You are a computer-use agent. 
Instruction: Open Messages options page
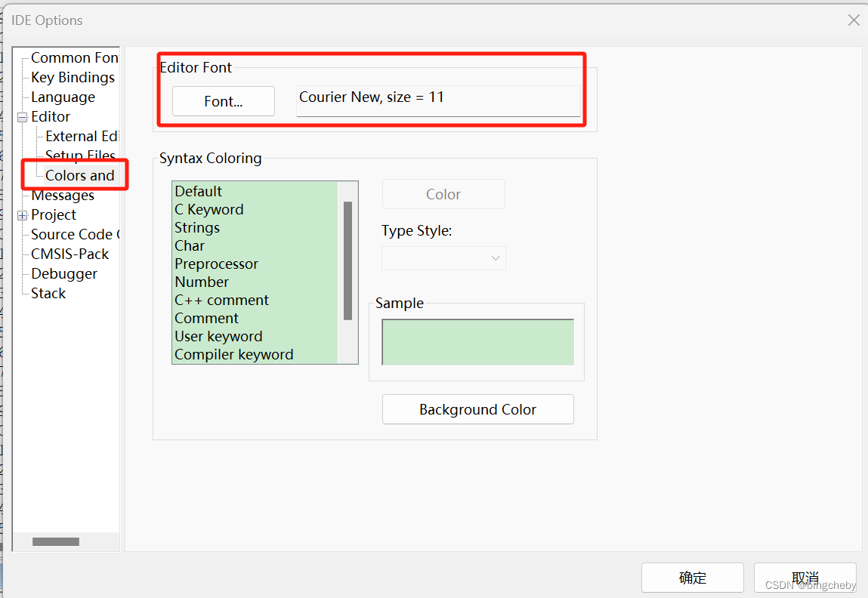(63, 196)
